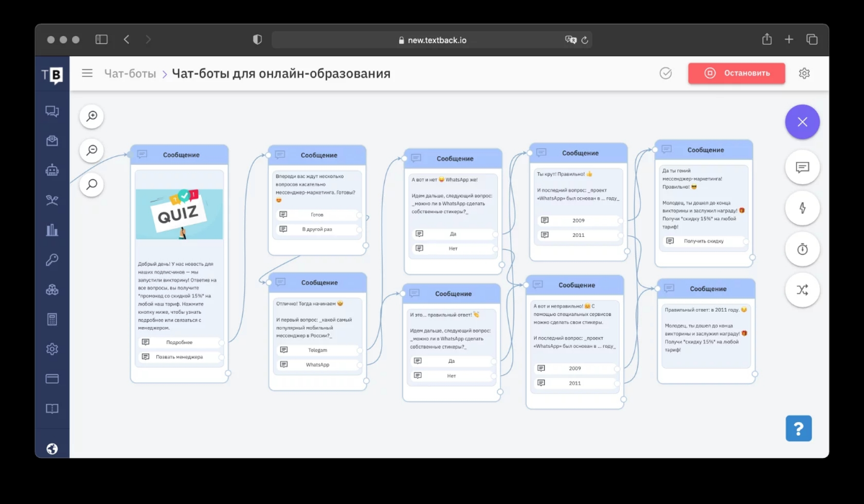Select the Подробнее button in first message

tap(179, 342)
